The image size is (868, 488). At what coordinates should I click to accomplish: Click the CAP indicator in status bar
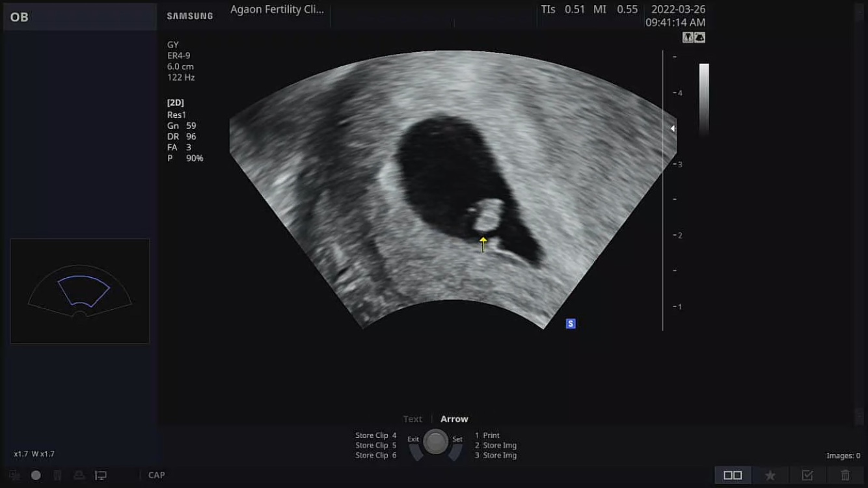pyautogui.click(x=156, y=475)
